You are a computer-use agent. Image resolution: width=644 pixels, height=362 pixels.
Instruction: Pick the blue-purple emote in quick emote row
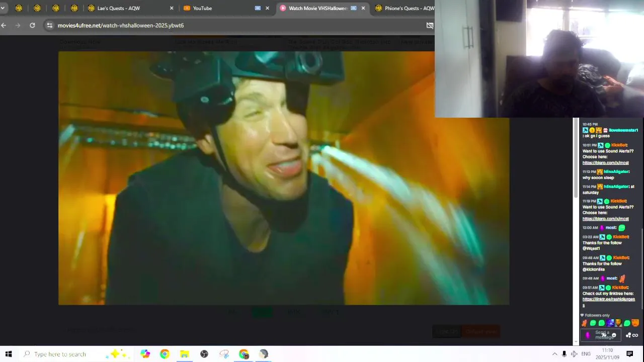tap(610, 323)
